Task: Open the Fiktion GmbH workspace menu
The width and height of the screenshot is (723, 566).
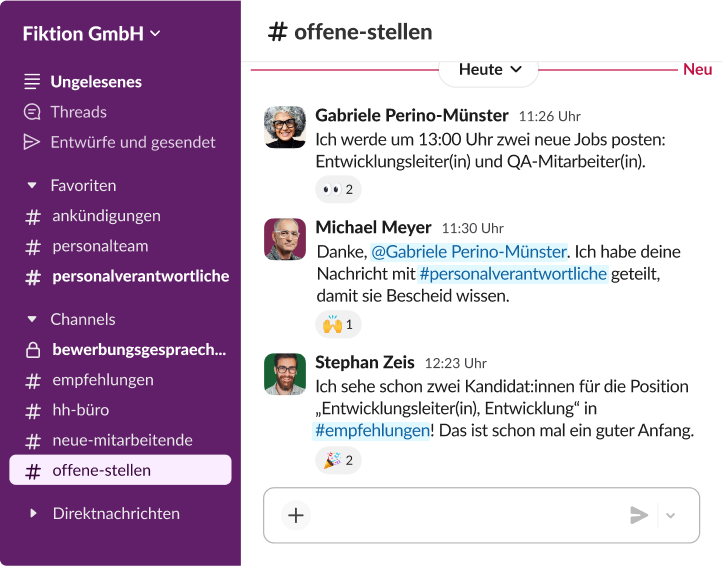Action: click(x=91, y=34)
